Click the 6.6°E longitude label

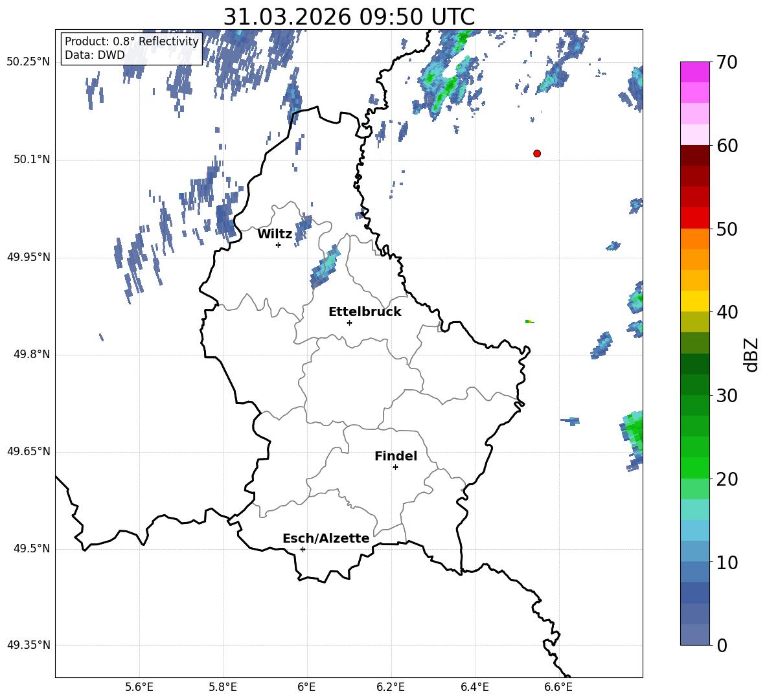558,688
